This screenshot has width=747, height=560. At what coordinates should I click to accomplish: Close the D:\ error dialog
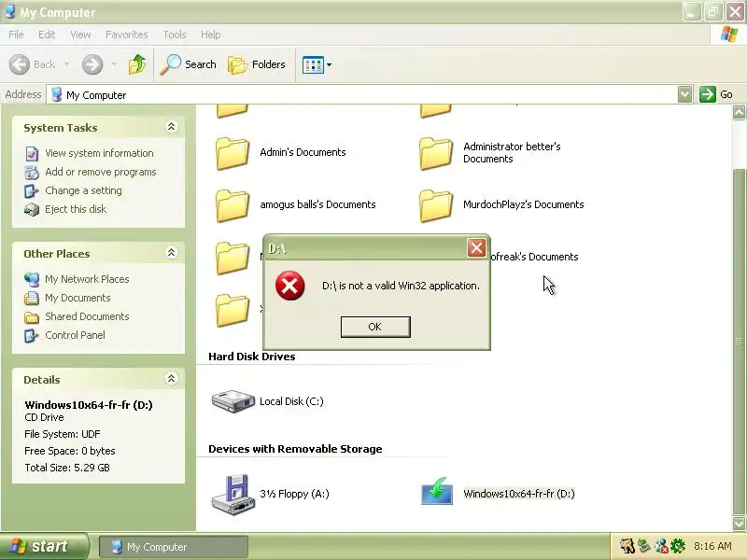tap(476, 247)
